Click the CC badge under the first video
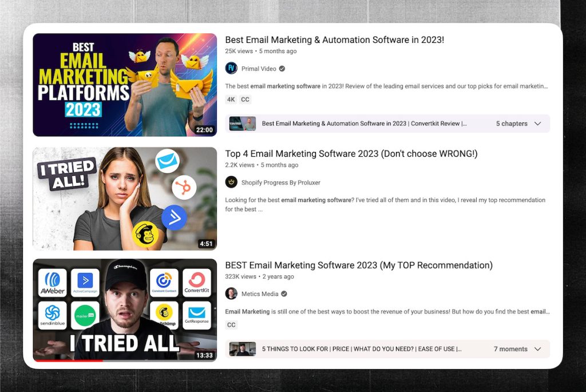The height and width of the screenshot is (392, 586). (245, 100)
